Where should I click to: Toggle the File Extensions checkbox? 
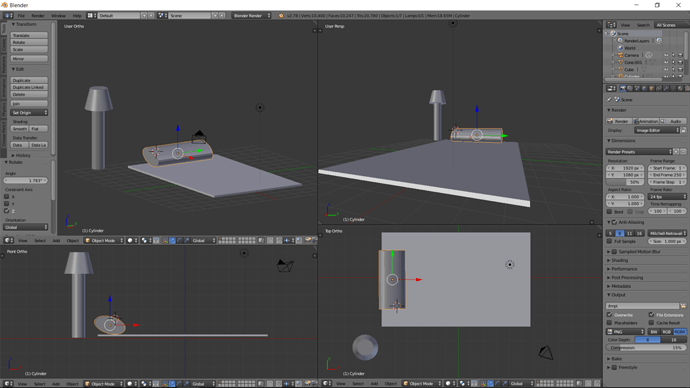[651, 315]
